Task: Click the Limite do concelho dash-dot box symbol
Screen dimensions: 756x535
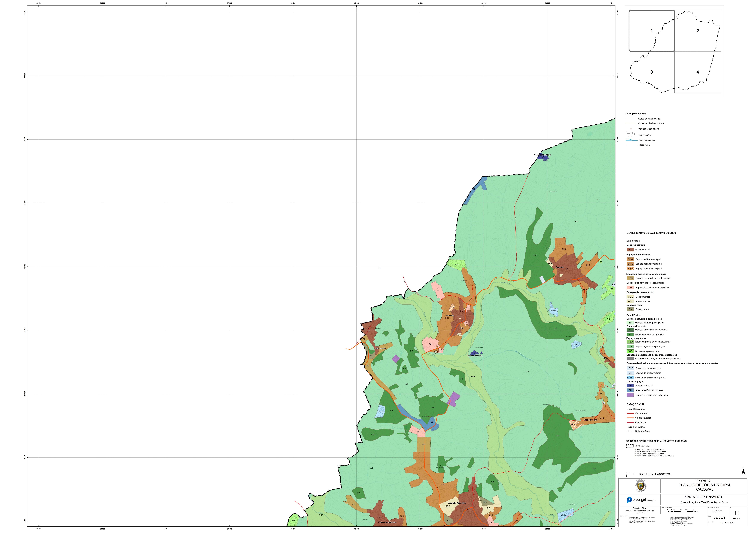Action: (x=630, y=475)
